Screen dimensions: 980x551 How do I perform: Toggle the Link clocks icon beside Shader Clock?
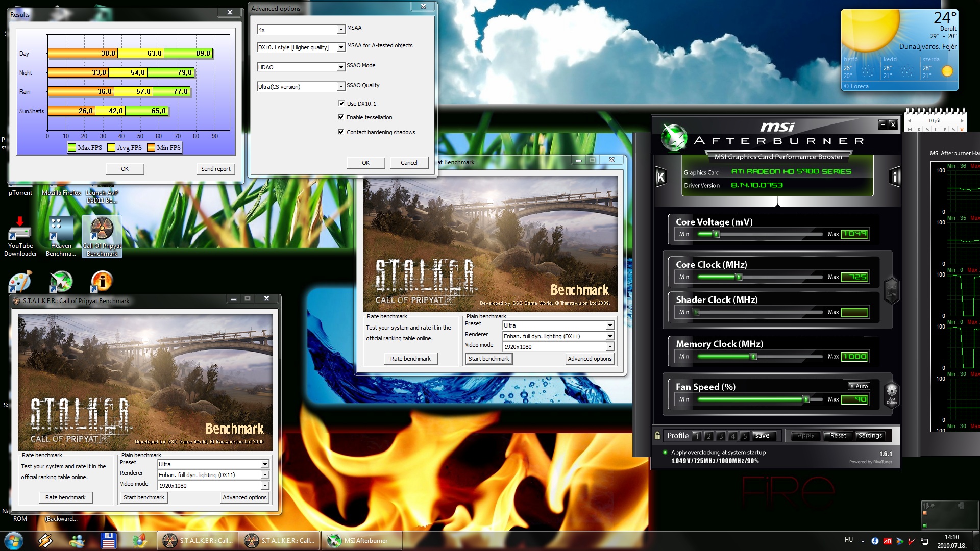coord(891,291)
